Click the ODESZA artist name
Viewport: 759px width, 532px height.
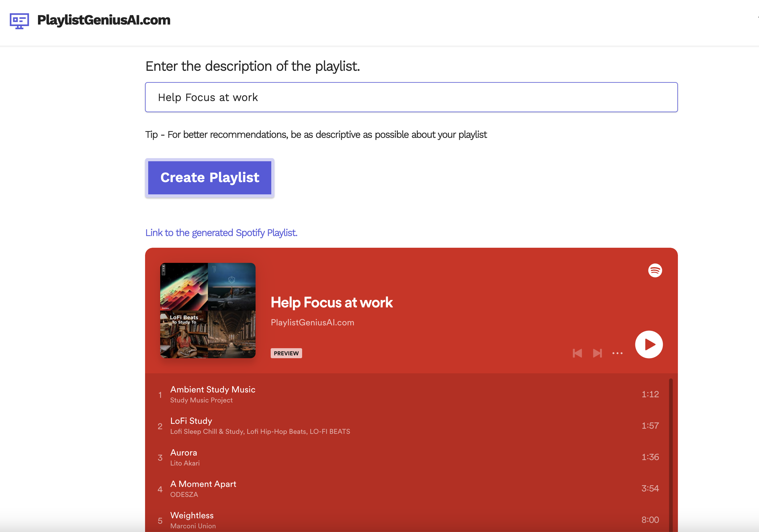184,495
